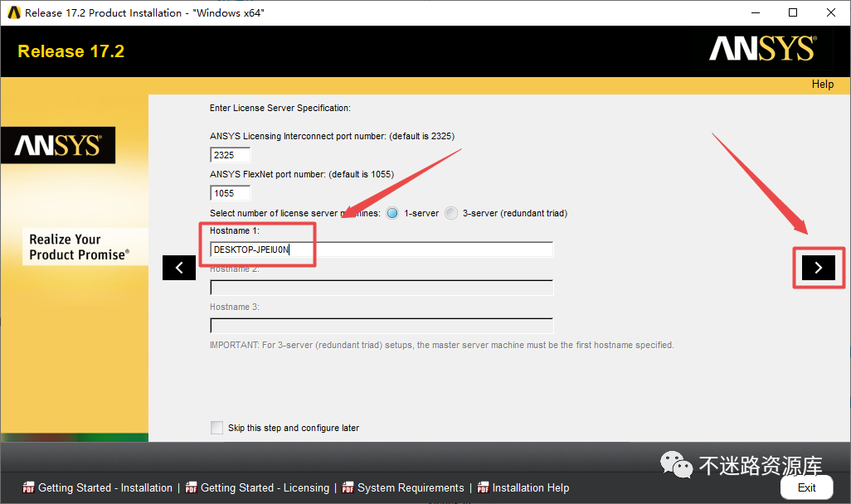Click the disabled Hostname 2 field
The width and height of the screenshot is (851, 504).
[x=382, y=288]
